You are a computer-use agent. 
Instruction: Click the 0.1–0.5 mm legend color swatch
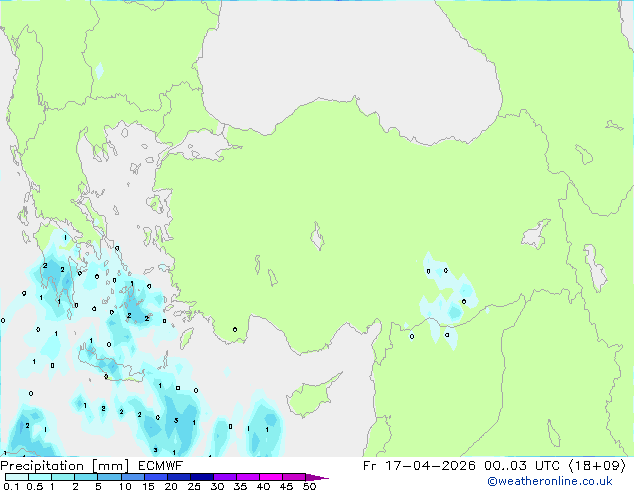click(x=17, y=477)
